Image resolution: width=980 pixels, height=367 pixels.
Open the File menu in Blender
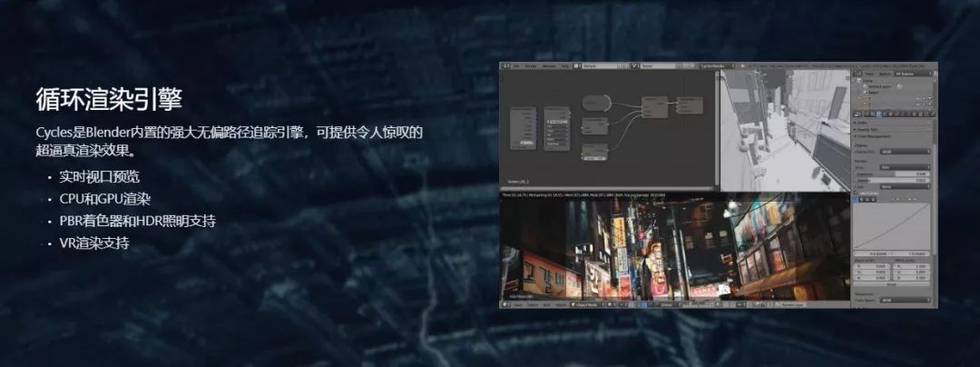pos(517,66)
